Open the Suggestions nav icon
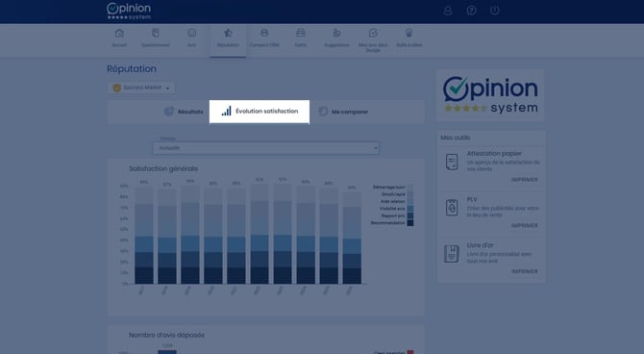The image size is (644, 354). coord(336,33)
